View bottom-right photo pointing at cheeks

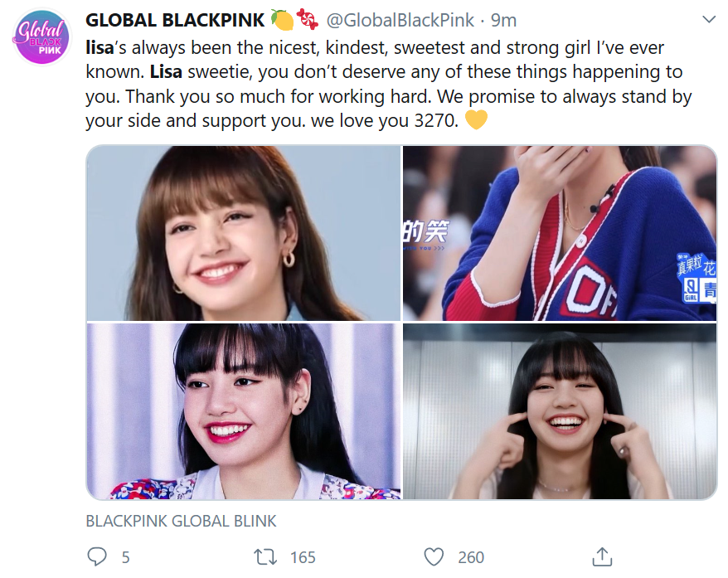[x=560, y=411]
